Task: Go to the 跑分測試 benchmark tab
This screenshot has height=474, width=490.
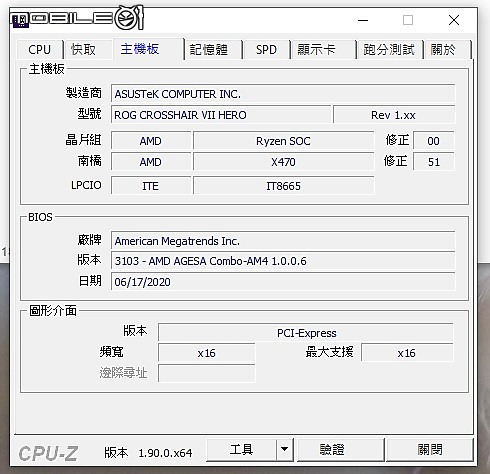Action: tap(389, 50)
